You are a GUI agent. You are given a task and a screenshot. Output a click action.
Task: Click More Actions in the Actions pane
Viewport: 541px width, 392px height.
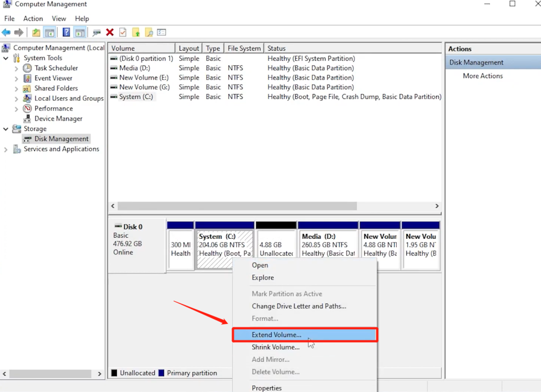tap(482, 76)
